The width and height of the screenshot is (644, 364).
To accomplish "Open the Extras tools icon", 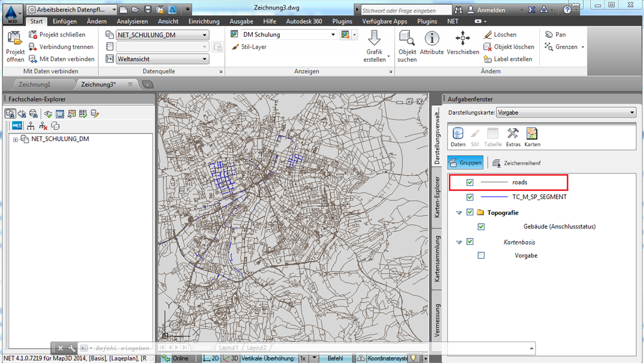I will [x=513, y=137].
